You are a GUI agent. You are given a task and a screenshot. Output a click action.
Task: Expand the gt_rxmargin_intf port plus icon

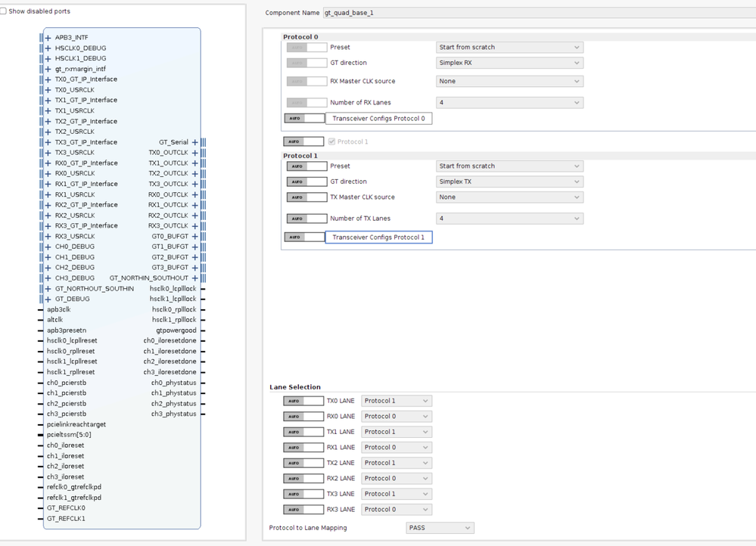click(48, 69)
